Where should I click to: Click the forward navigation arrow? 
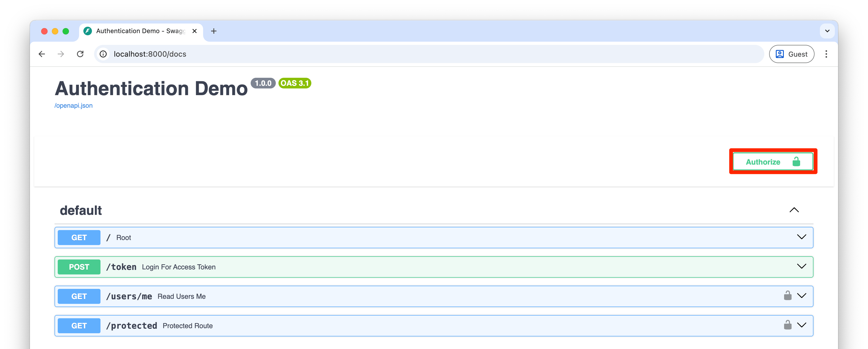pos(61,54)
